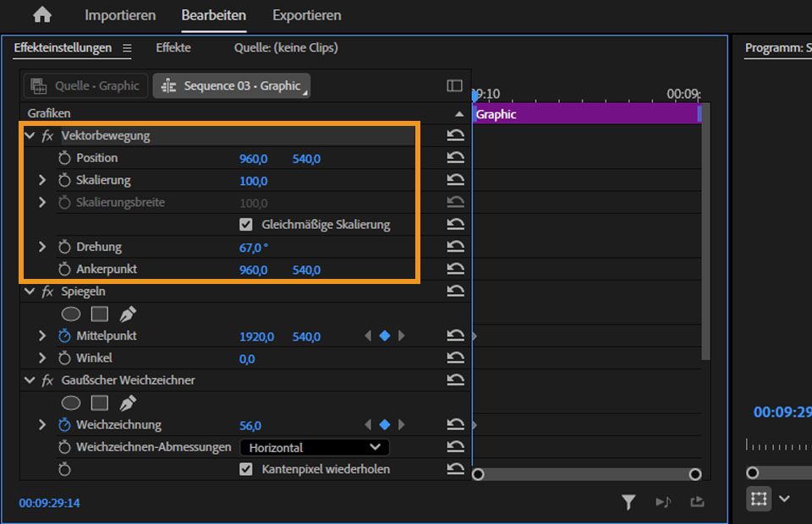Uncheck Kantenpixel wiederholen

[245, 468]
